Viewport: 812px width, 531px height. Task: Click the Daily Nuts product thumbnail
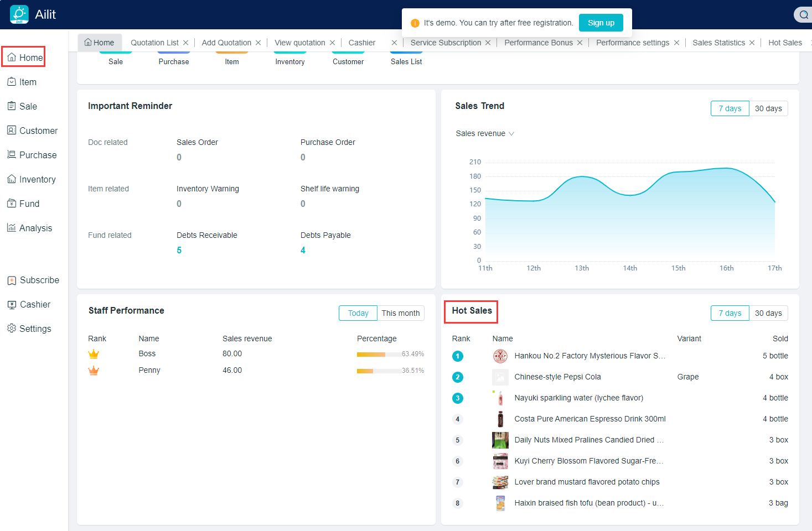[x=500, y=440]
